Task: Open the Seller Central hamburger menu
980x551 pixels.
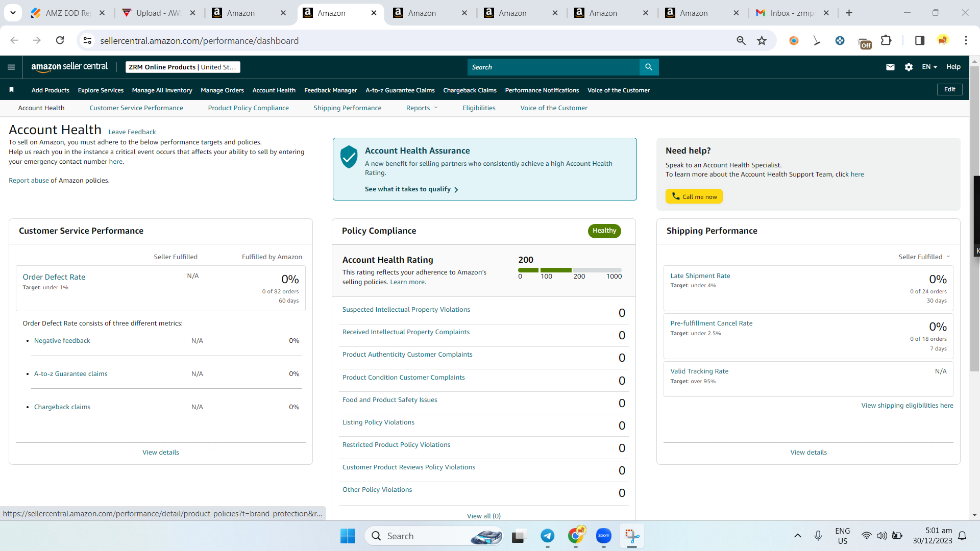Action: (11, 67)
